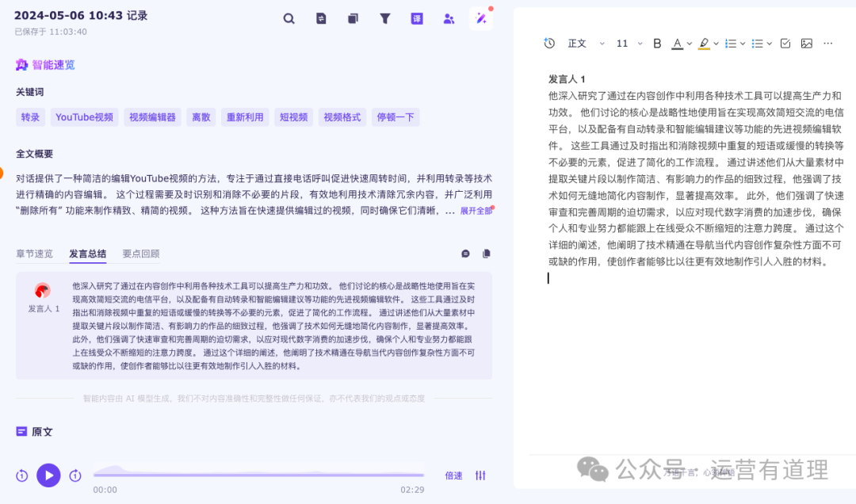Select the YouTube视频 keyword chip

coord(84,116)
